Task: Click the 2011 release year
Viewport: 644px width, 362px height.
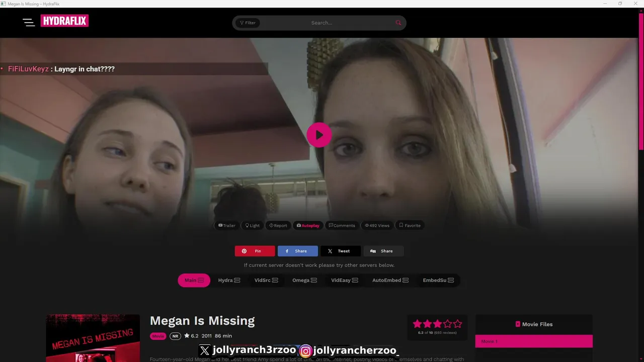Action: tap(207, 336)
